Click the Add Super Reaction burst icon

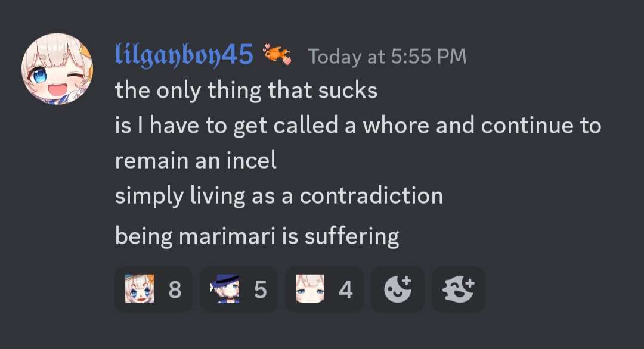pos(459,289)
